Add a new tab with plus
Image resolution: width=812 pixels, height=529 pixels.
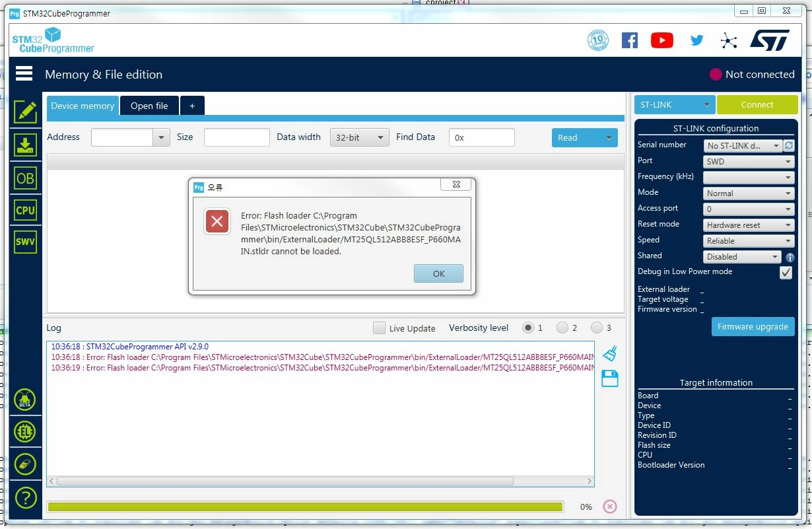pos(192,106)
